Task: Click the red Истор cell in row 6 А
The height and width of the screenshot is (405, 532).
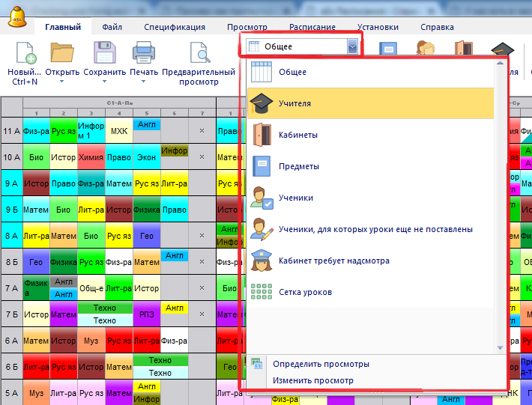Action: (64, 341)
